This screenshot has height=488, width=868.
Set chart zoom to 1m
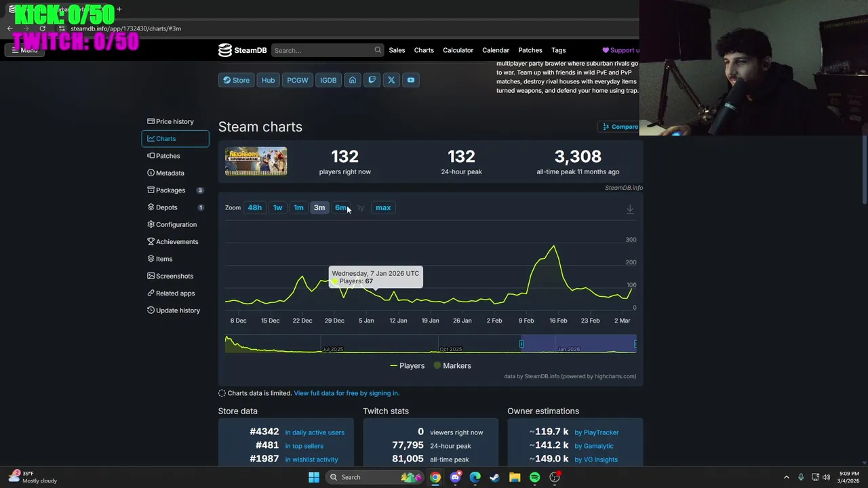[x=298, y=207]
